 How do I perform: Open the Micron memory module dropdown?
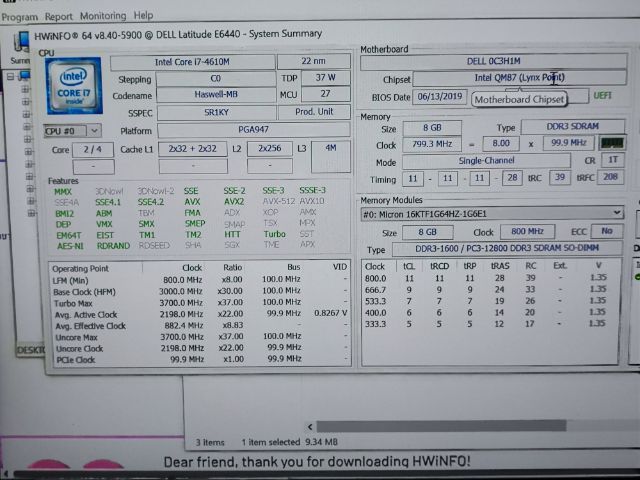pos(491,213)
